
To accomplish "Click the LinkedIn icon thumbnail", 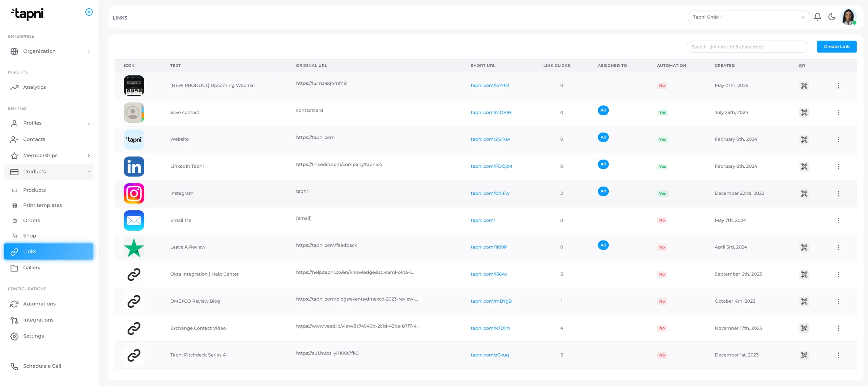I will tap(134, 167).
